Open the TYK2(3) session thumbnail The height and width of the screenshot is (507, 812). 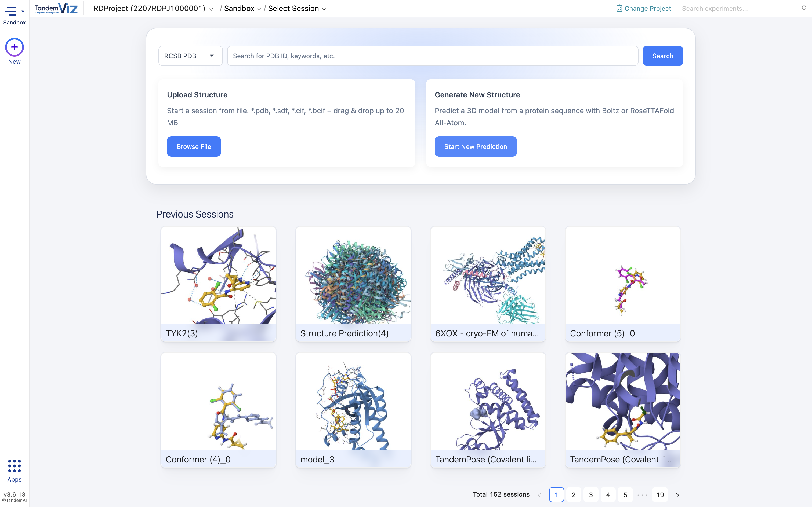tap(218, 283)
